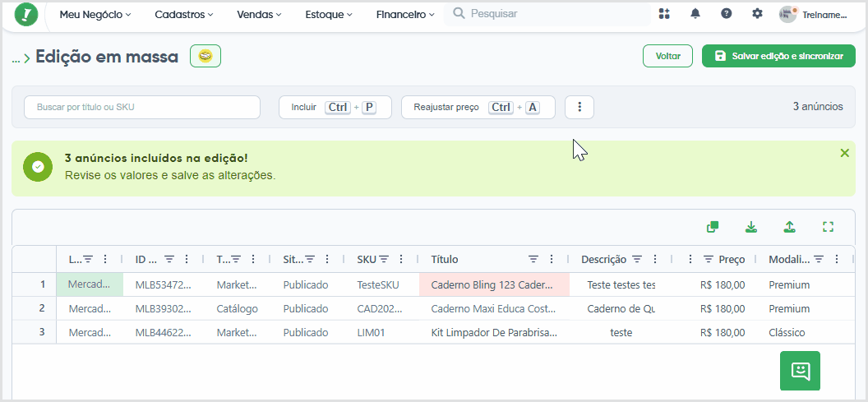The image size is (868, 402).
Task: Select the Kit Limpador De Parabrisa cell
Action: pos(494,332)
